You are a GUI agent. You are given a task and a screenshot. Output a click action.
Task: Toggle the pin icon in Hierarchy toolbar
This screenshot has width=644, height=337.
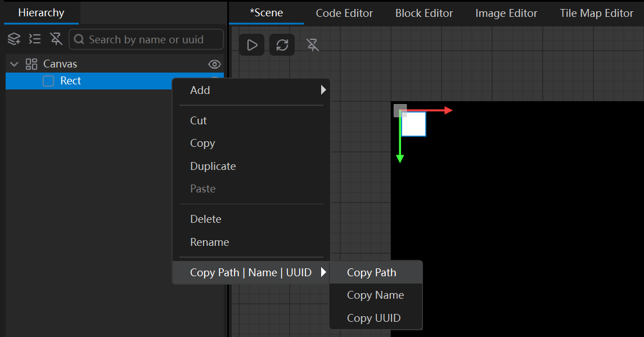(x=56, y=39)
